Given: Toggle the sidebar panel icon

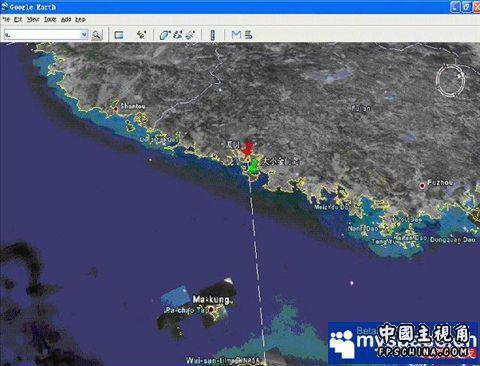Looking at the screenshot, I should 119,35.
